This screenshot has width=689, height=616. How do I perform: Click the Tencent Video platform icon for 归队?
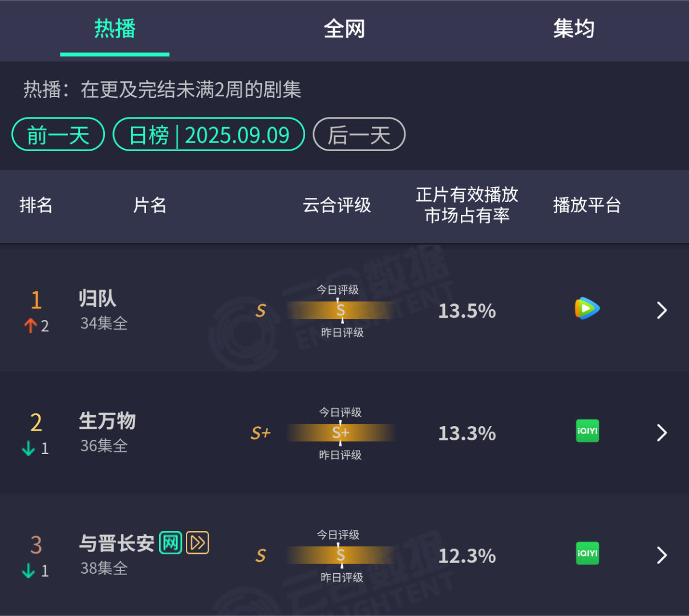[587, 309]
